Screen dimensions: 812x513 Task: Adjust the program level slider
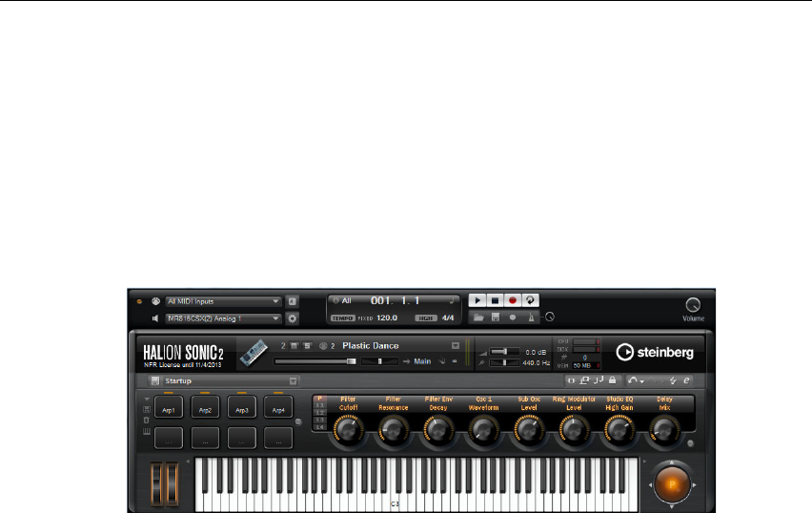click(x=315, y=361)
